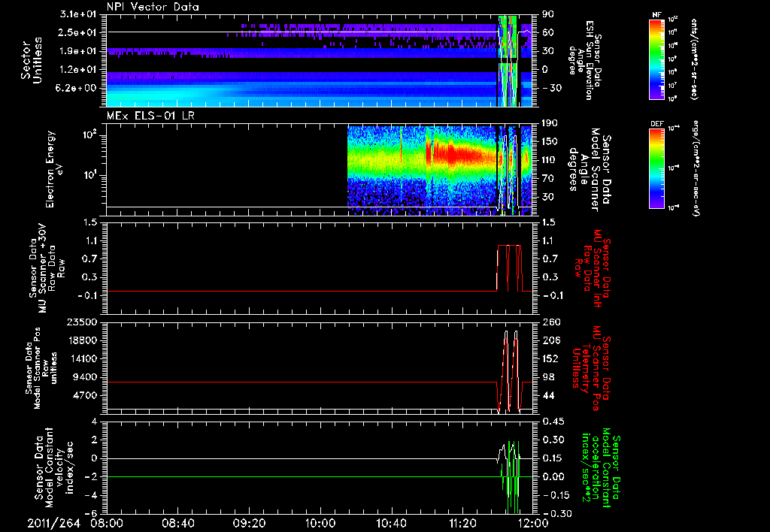The width and height of the screenshot is (770, 532).
Task: Click the 09:20 time tick label
Action: 249,522
